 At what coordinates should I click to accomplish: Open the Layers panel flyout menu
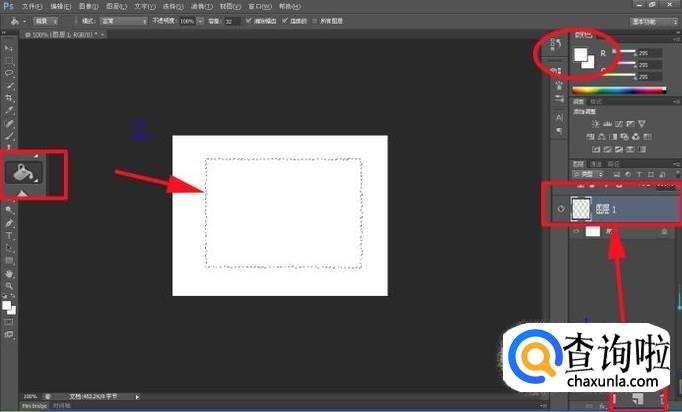676,164
